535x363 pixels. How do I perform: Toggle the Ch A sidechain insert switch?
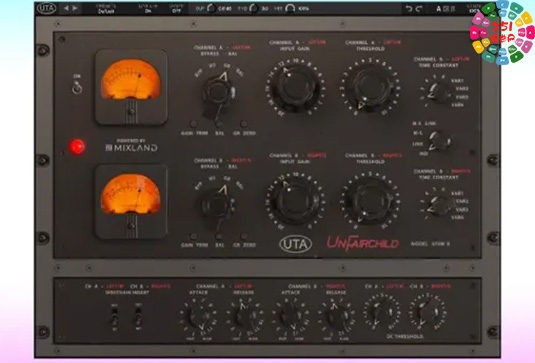[x=115, y=317]
